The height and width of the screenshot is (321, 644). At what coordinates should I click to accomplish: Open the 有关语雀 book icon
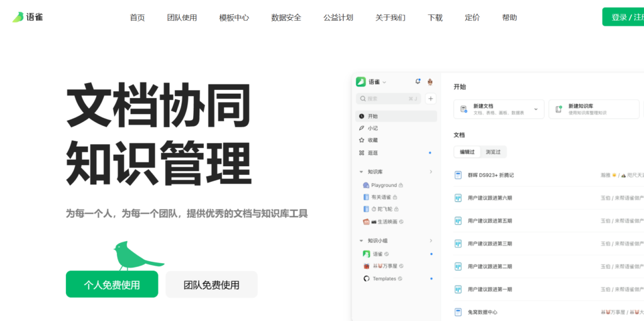pyautogui.click(x=366, y=197)
